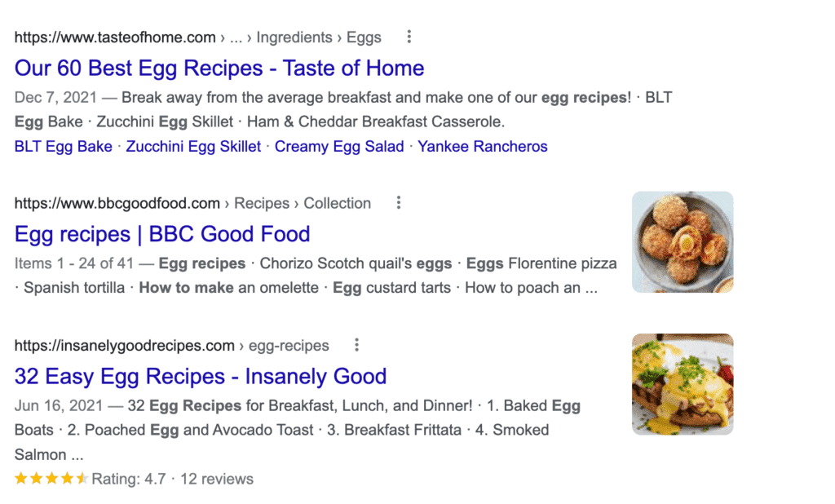The image size is (835, 504).
Task: Open the Ingredients breadcrumb link
Action: pos(294,37)
